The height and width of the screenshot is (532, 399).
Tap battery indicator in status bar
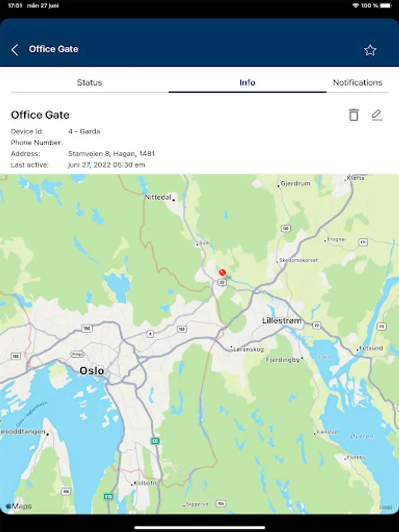[x=386, y=6]
